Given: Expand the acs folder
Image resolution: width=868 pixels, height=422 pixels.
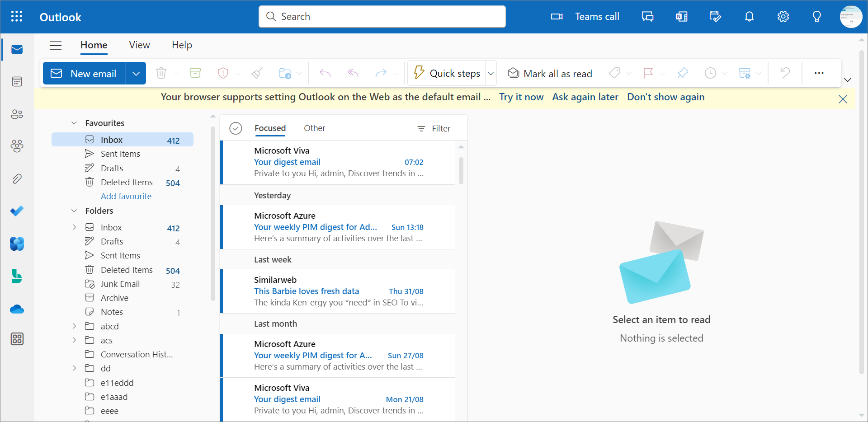Looking at the screenshot, I should click(x=74, y=340).
